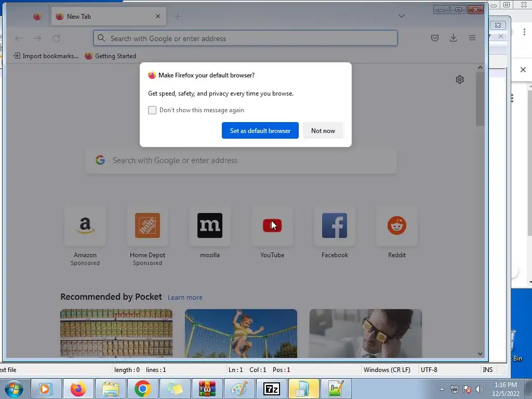This screenshot has height=399, width=532.
Task: Select the Notepad++ taskbar button
Action: (x=336, y=389)
